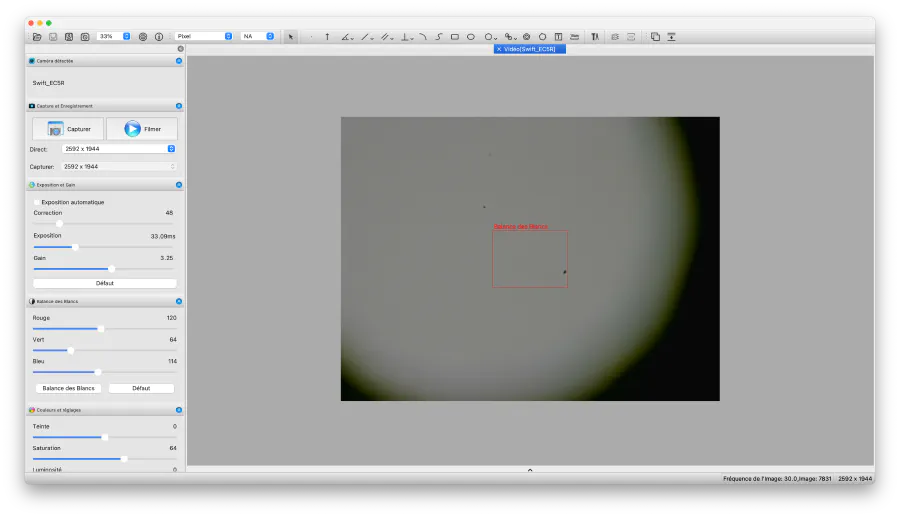Select the arrow pointer tool
The width and height of the screenshot is (900, 517).
click(x=291, y=36)
